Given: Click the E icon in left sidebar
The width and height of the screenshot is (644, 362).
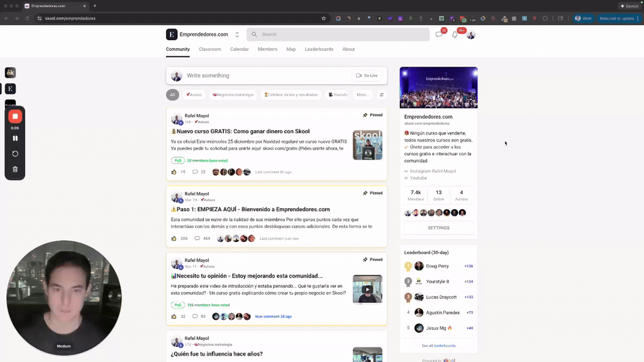Looking at the screenshot, I should (10, 89).
